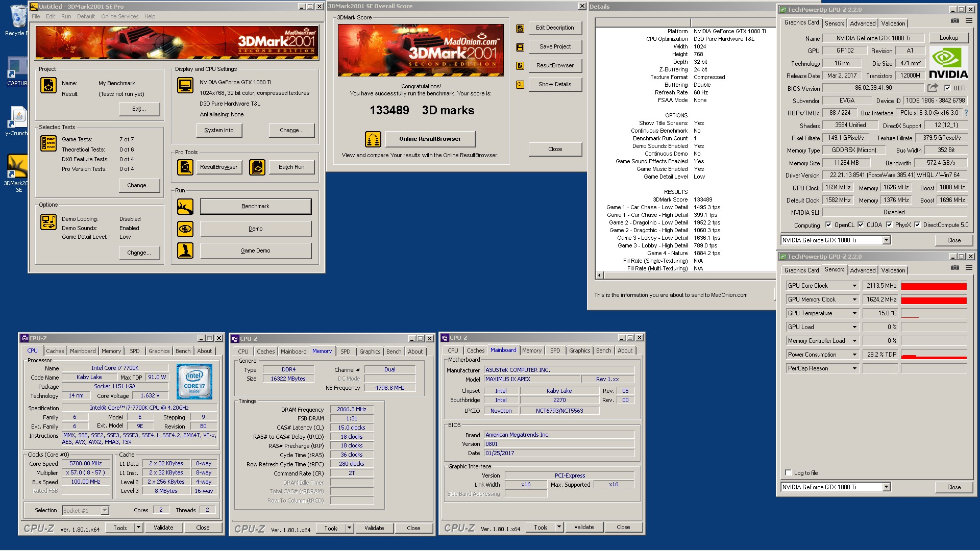The height and width of the screenshot is (551, 980).
Task: Click the GPU Memory Clock red graph bar
Action: click(934, 299)
